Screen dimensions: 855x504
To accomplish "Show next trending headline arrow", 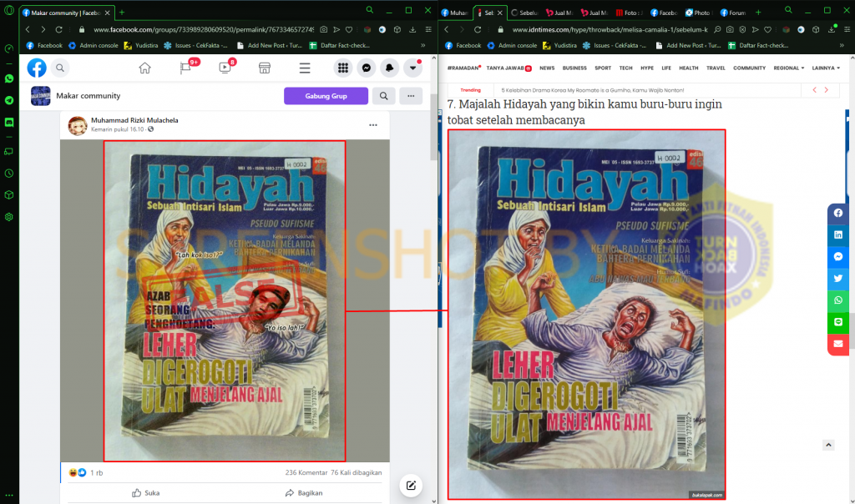I will click(x=826, y=90).
